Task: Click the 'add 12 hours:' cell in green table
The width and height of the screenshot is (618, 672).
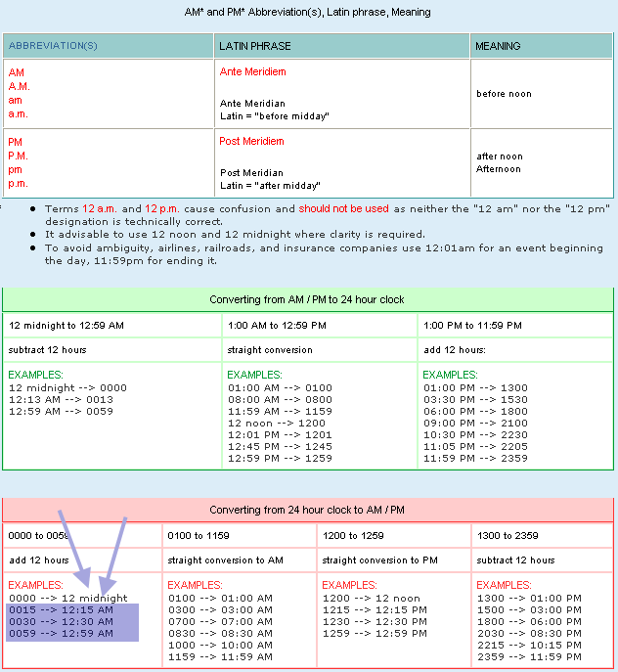Action: point(515,350)
